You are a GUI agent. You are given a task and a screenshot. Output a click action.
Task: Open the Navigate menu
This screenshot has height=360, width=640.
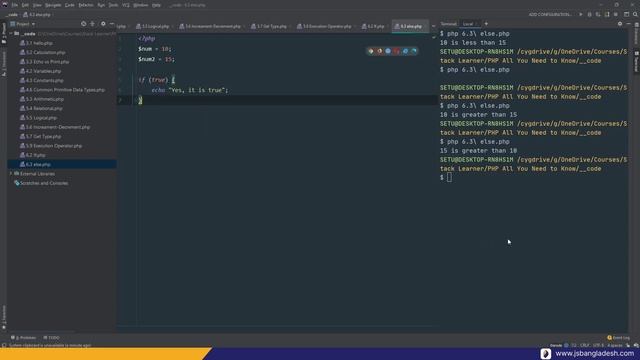pyautogui.click(x=53, y=5)
